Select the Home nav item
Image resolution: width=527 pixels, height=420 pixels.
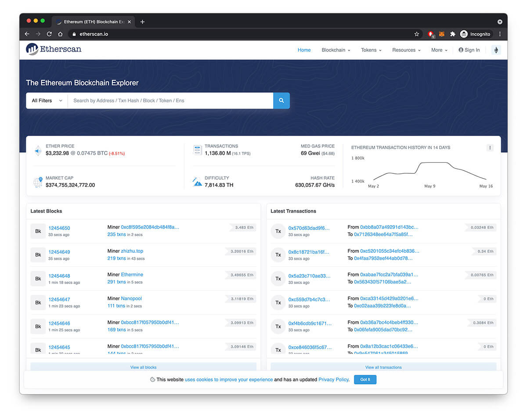click(x=304, y=50)
